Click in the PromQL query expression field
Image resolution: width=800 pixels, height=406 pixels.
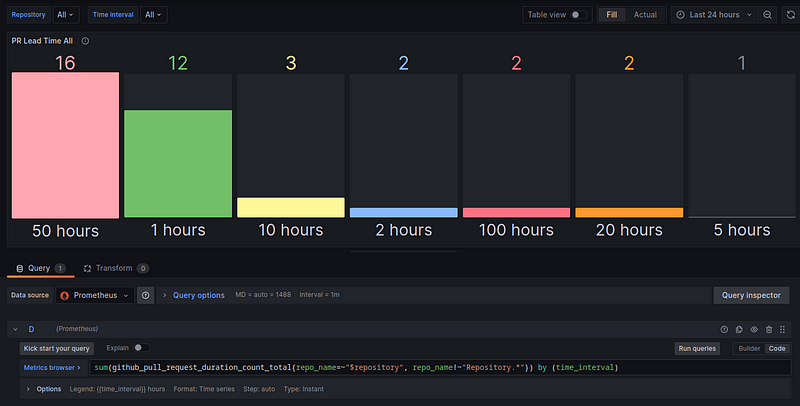440,367
